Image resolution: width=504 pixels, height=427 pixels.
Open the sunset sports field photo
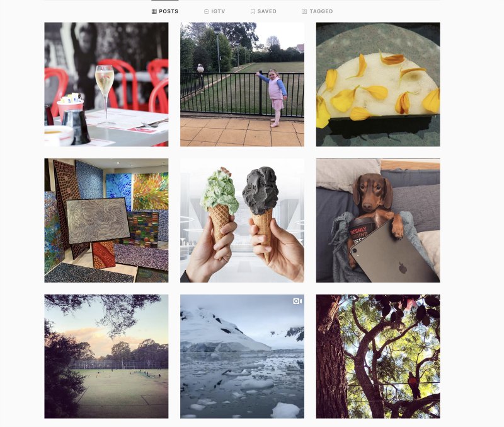click(x=106, y=356)
